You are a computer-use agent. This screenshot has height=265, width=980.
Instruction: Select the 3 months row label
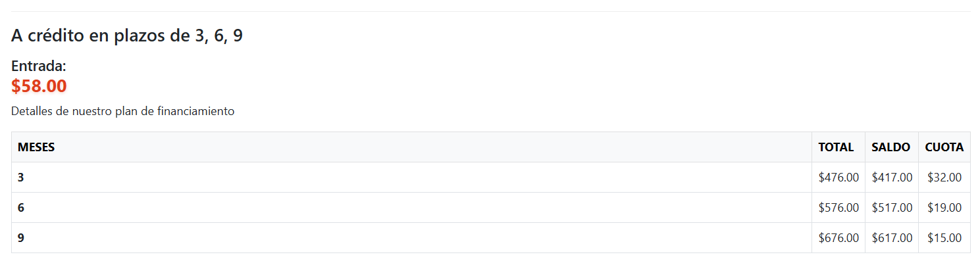[x=21, y=178]
